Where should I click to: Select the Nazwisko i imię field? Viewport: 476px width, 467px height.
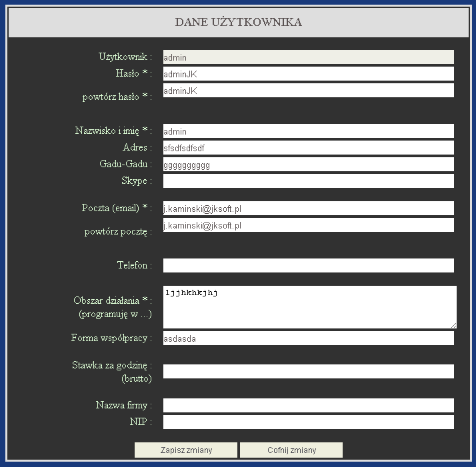308,131
